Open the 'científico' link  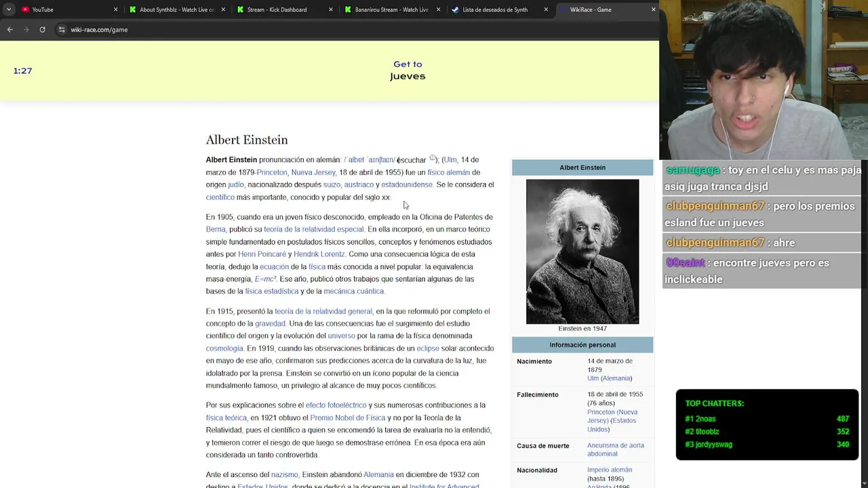point(220,197)
